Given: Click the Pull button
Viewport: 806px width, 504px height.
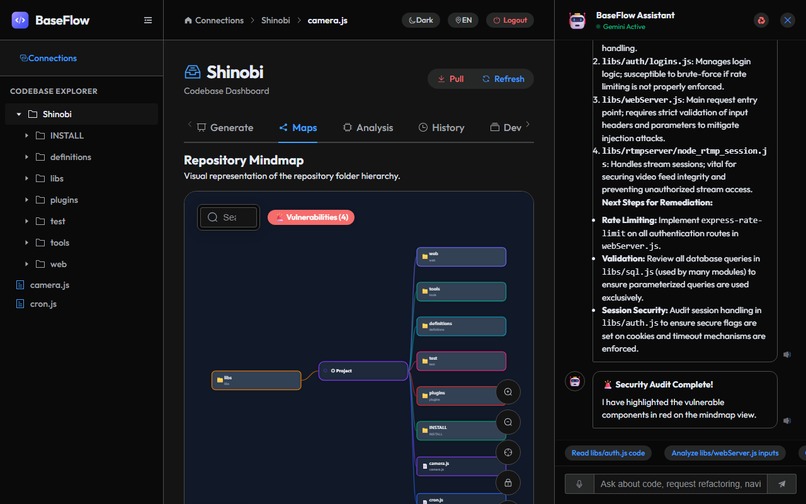Looking at the screenshot, I should click(x=451, y=79).
